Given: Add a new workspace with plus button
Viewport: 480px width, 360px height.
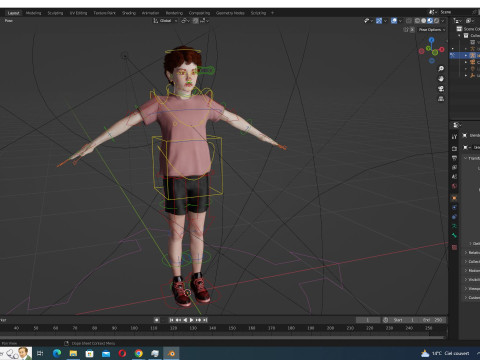Looking at the screenshot, I should [x=272, y=13].
